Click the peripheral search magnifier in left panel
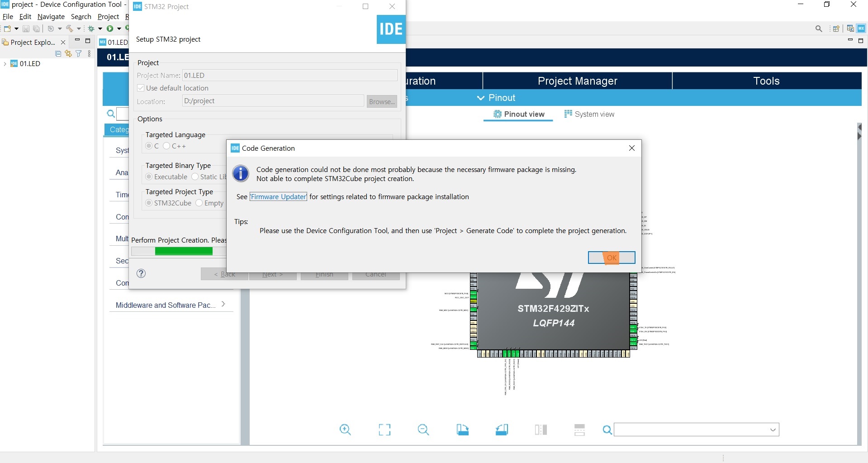This screenshot has height=463, width=868. pos(111,114)
